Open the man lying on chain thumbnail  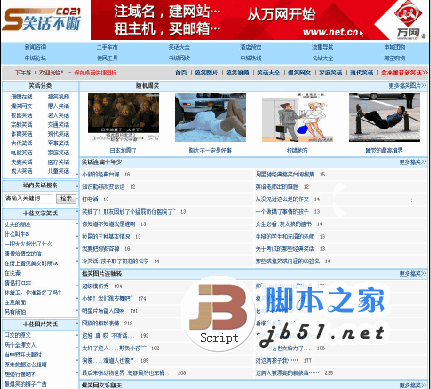click(384, 117)
